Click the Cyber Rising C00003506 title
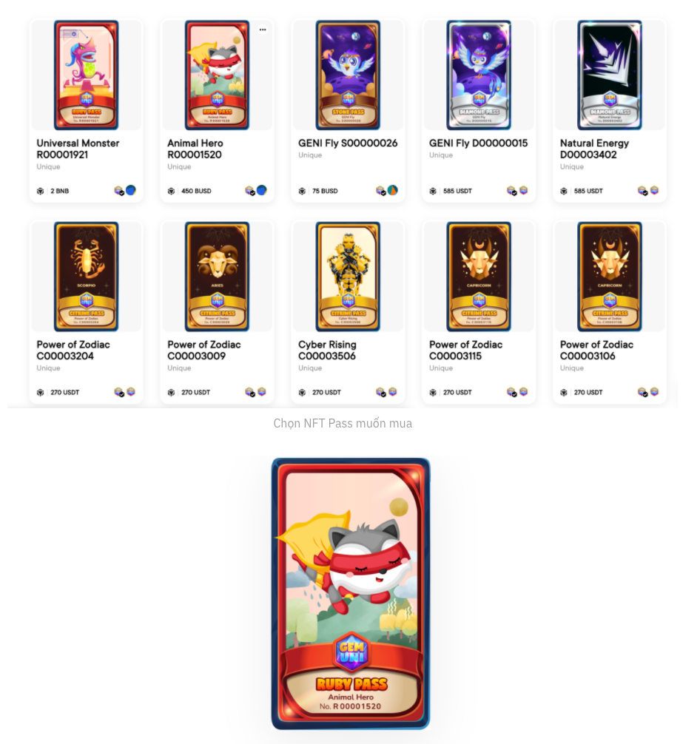This screenshot has width=700, height=744. [327, 350]
